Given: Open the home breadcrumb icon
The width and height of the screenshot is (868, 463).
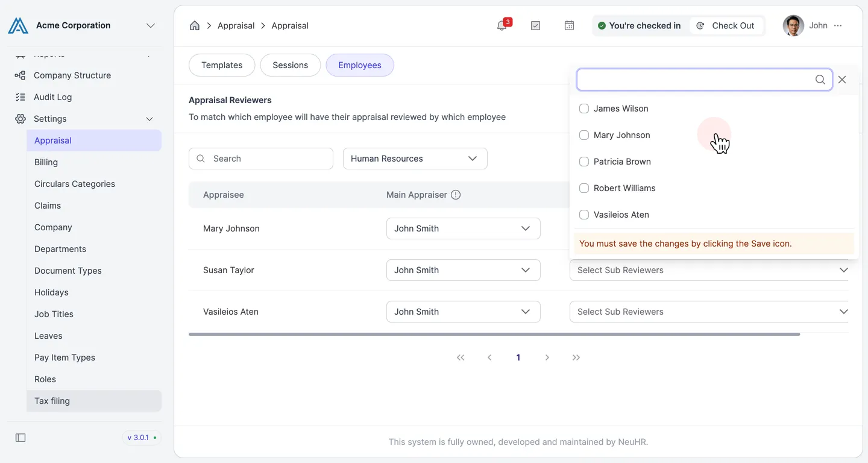Looking at the screenshot, I should pos(195,25).
